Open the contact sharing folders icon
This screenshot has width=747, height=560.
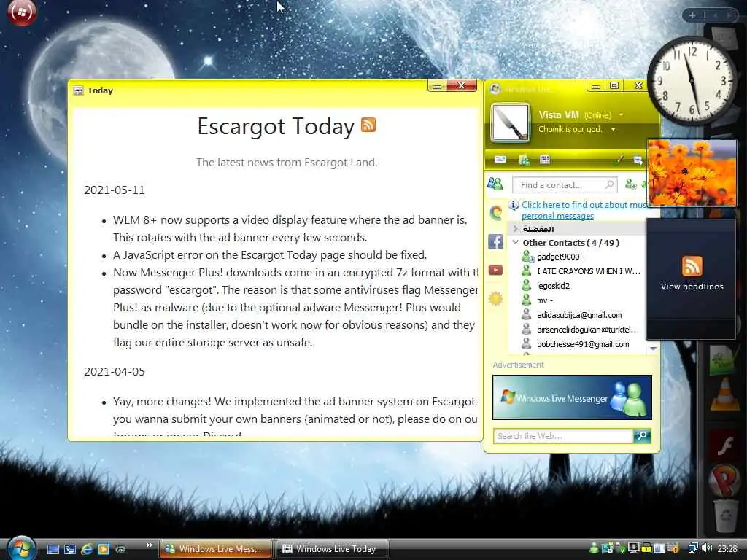[x=524, y=160]
